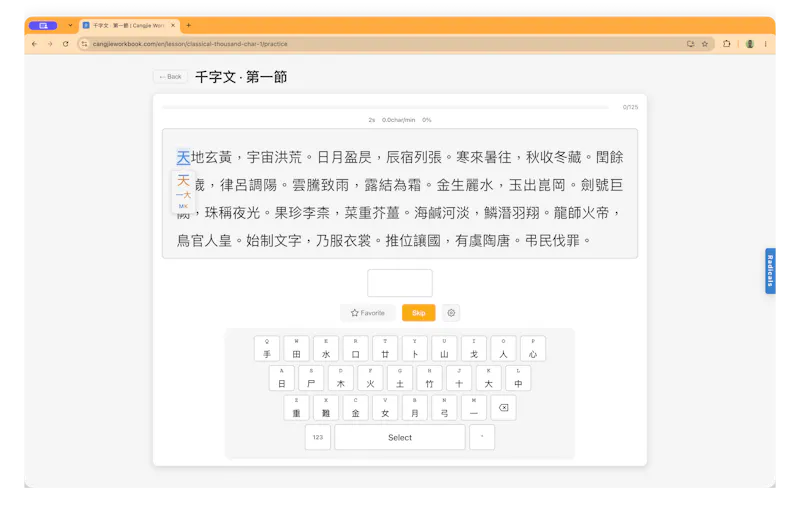800x520 pixels.
Task: Tap the Y key labeled 卜
Action: pos(415,349)
